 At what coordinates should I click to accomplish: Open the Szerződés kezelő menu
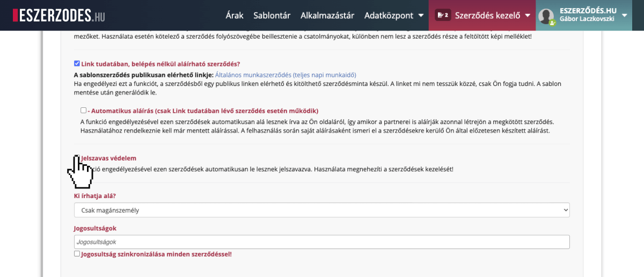[x=487, y=16]
